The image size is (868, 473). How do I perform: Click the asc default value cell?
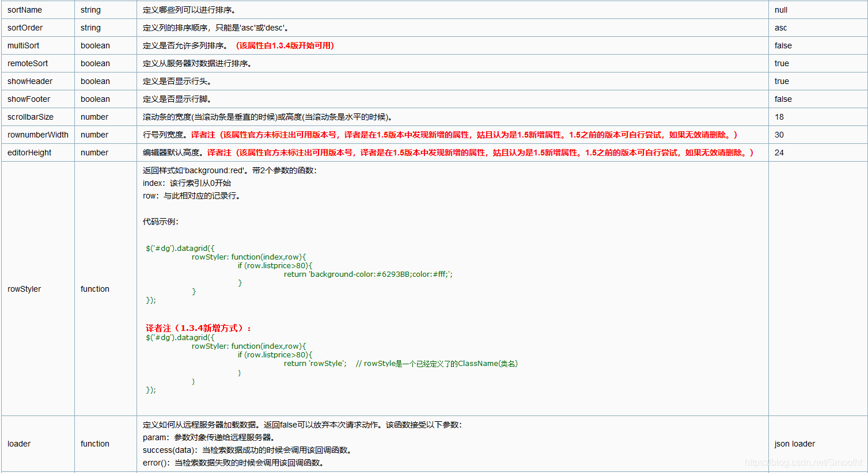coord(818,28)
